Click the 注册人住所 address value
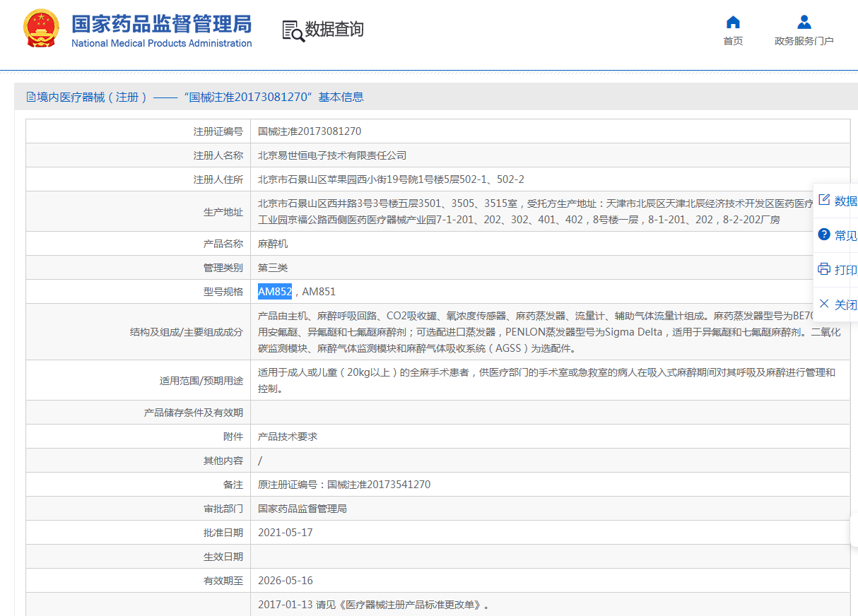The width and height of the screenshot is (858, 616). click(391, 179)
